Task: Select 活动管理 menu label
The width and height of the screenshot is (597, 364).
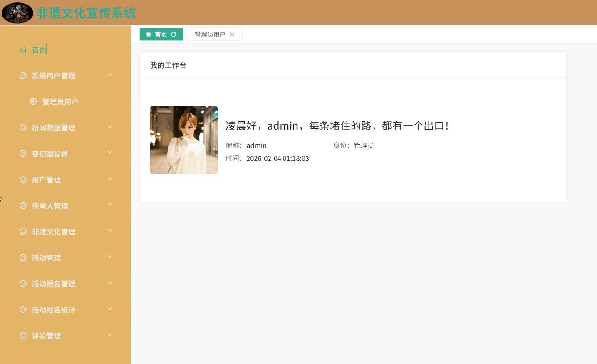Action: coord(46,258)
